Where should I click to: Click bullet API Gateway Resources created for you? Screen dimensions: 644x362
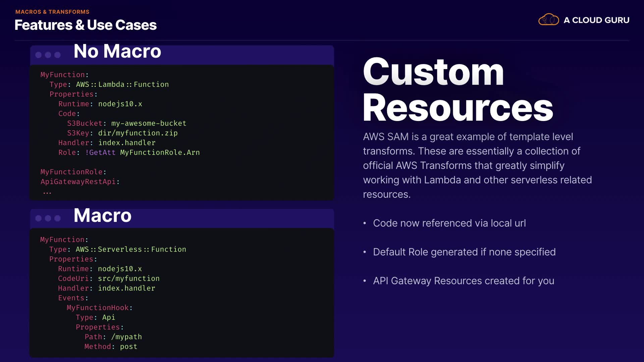(x=463, y=281)
